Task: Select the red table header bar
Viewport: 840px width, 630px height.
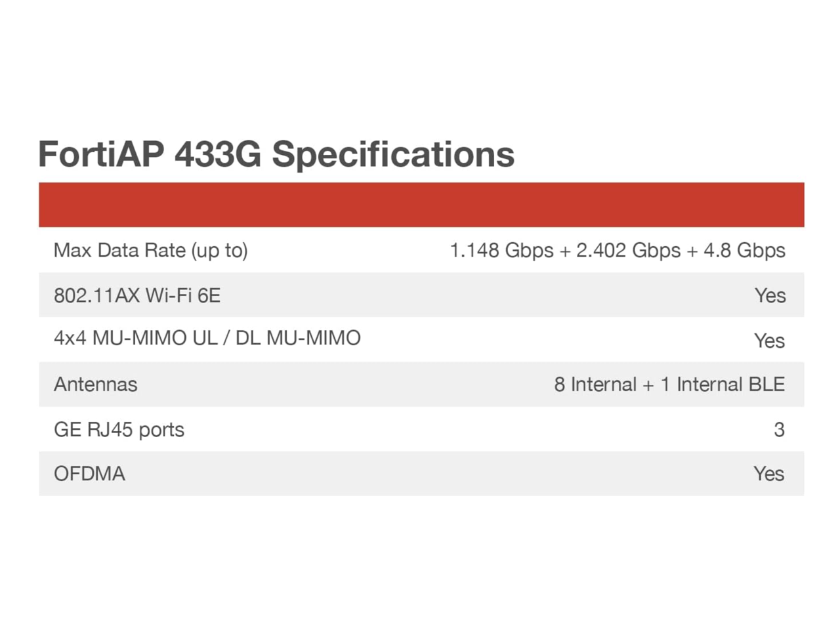Action: pos(421,205)
